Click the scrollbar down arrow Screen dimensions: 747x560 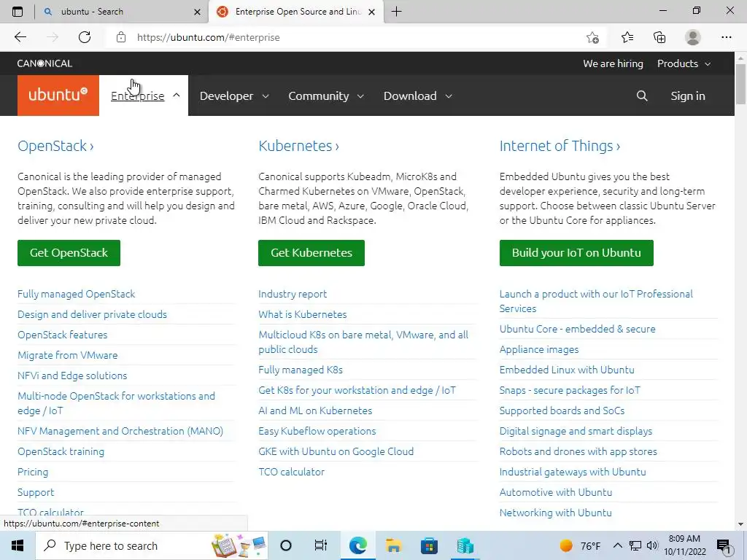coord(740,524)
